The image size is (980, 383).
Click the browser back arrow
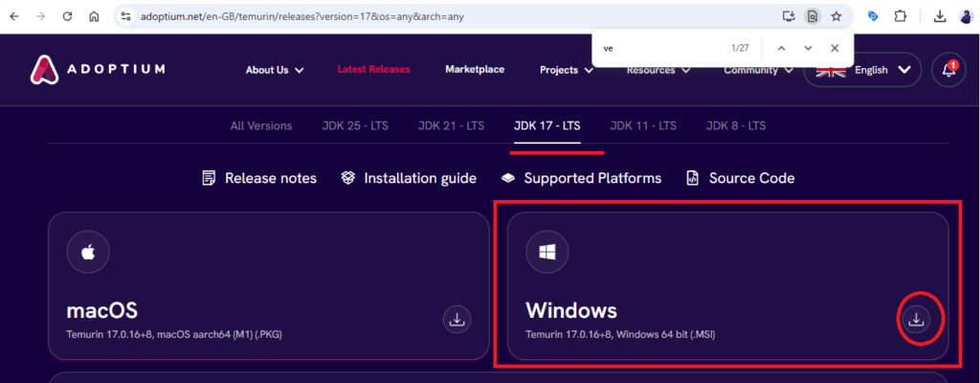[x=13, y=16]
